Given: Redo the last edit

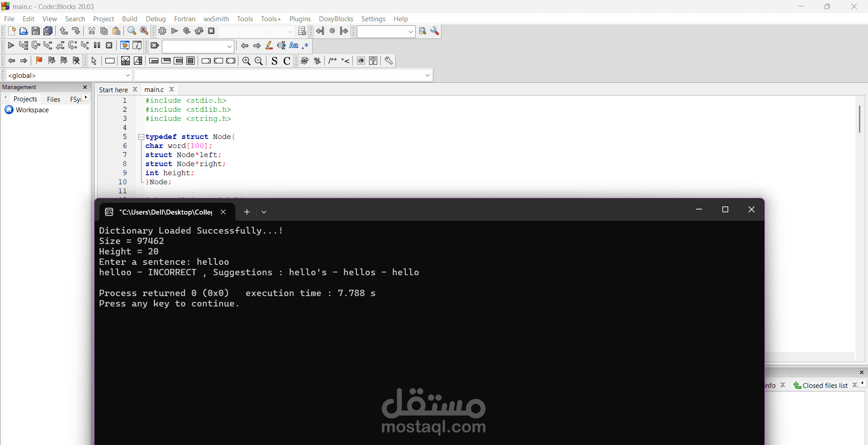Looking at the screenshot, I should click(x=76, y=31).
